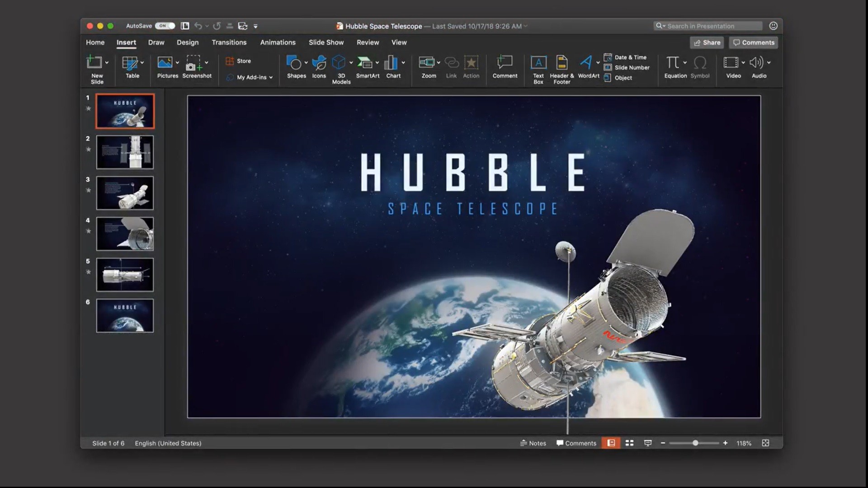Open the Slide Show ribbon tab

pos(326,42)
